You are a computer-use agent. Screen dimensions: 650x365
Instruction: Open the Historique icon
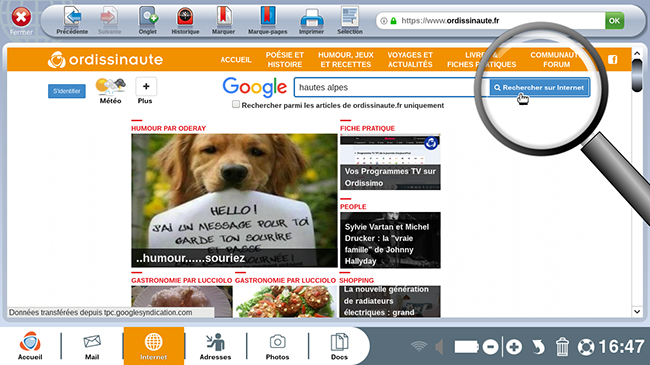click(185, 17)
